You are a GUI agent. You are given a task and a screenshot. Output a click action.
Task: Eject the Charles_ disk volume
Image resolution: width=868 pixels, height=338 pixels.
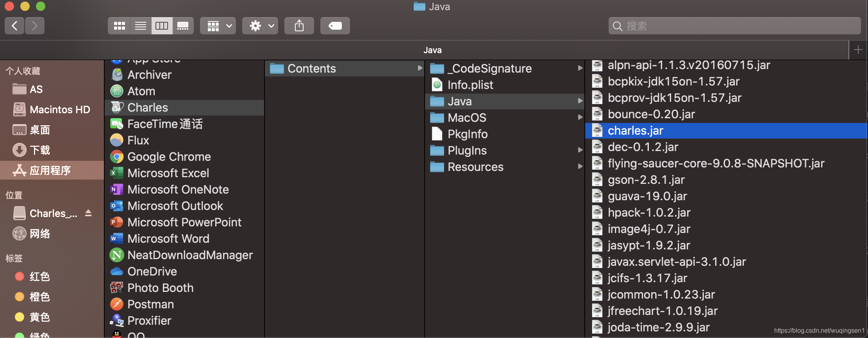pyautogui.click(x=88, y=213)
